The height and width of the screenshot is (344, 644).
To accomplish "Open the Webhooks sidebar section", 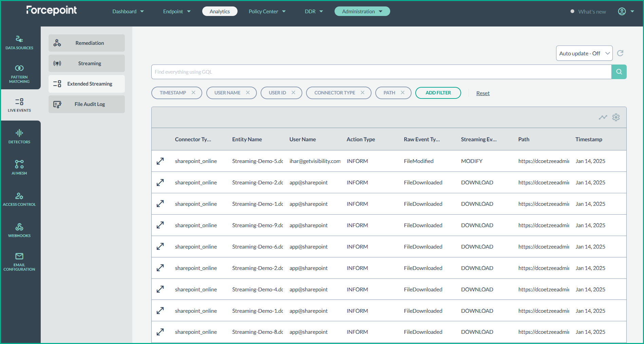I will 19,230.
